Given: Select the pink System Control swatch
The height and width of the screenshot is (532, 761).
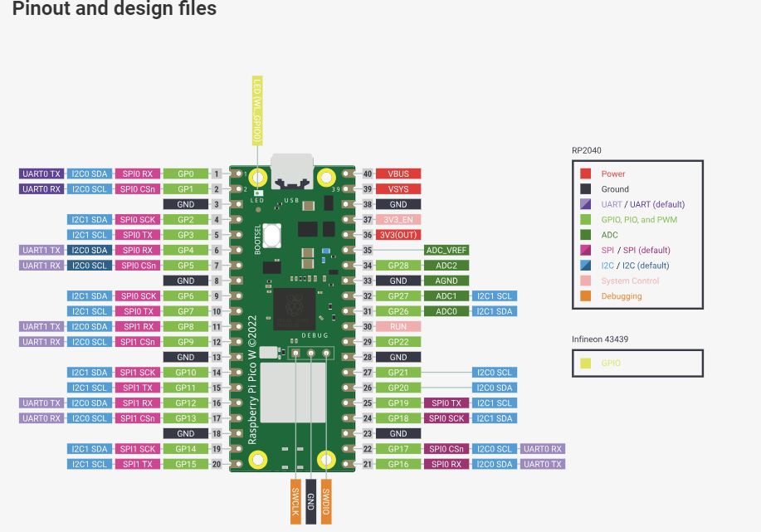Looking at the screenshot, I should click(x=585, y=281).
